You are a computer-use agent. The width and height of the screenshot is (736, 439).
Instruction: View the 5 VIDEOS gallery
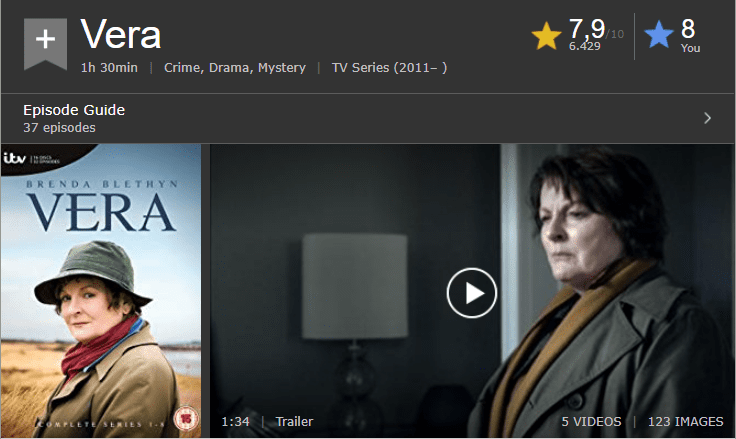coord(591,422)
